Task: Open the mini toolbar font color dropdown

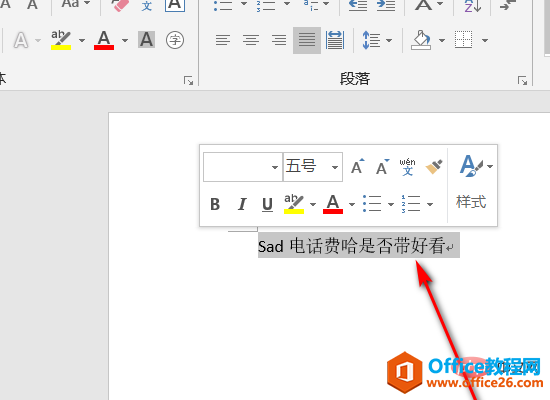Action: (x=352, y=205)
